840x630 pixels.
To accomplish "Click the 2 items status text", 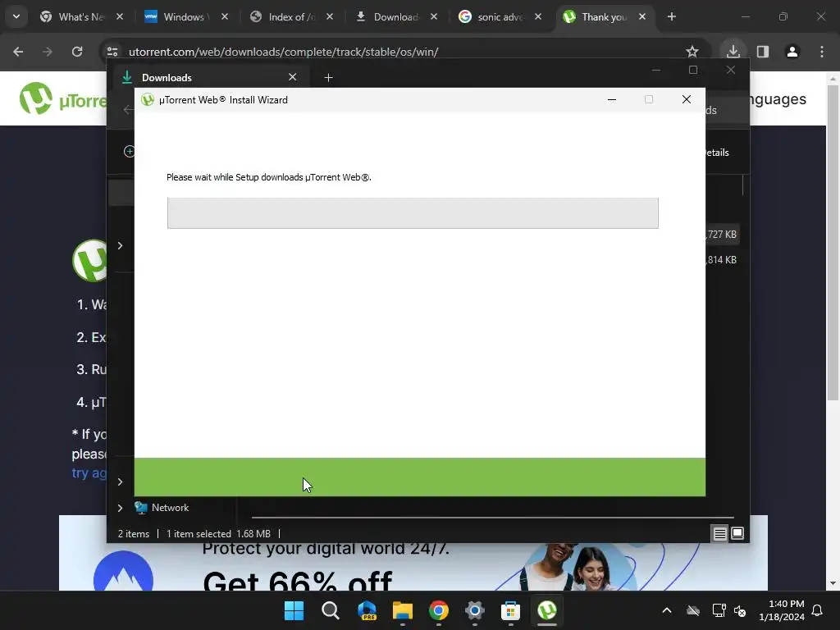I will [x=134, y=534].
